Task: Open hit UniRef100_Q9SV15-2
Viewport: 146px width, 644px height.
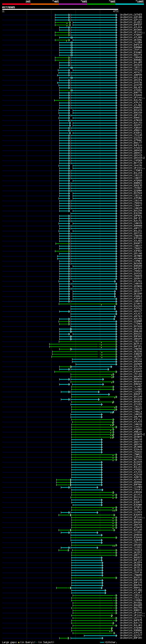Action: (133, 158)
